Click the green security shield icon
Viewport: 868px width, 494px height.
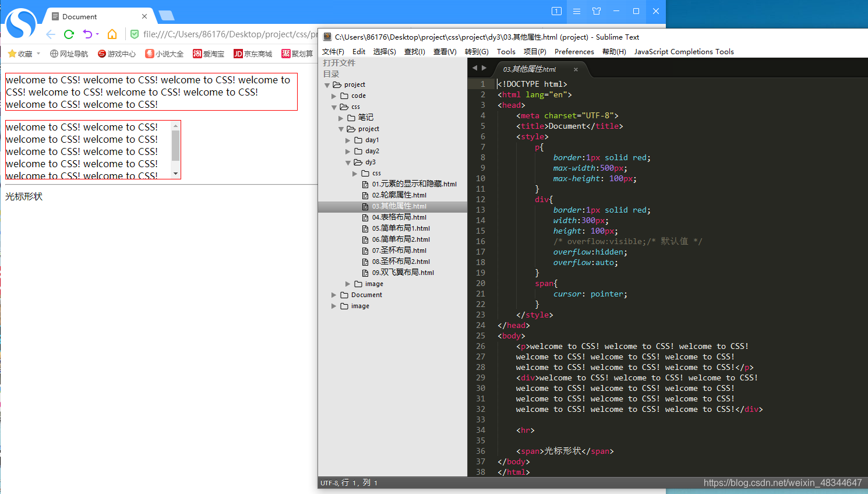(135, 34)
